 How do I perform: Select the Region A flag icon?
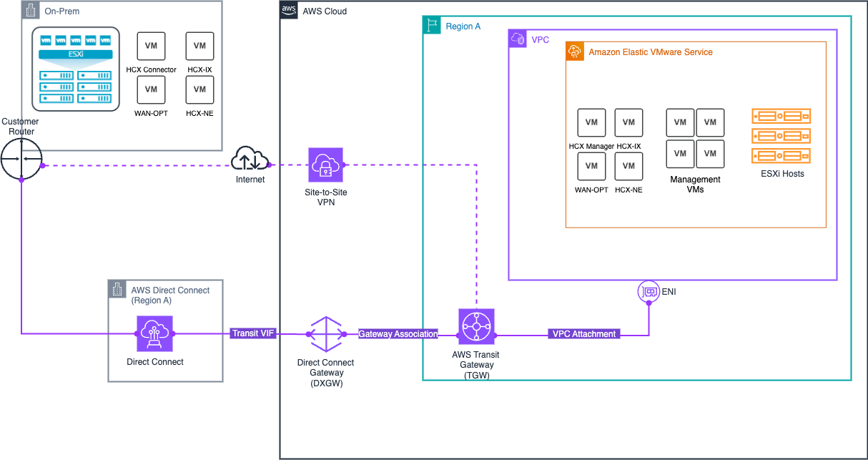[x=431, y=24]
